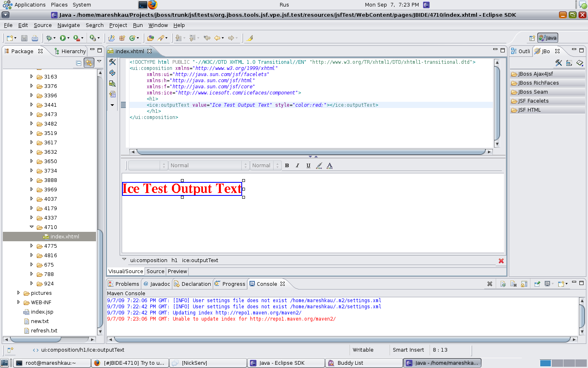Toggle Link with Editor button
The height and width of the screenshot is (368, 588).
[89, 63]
